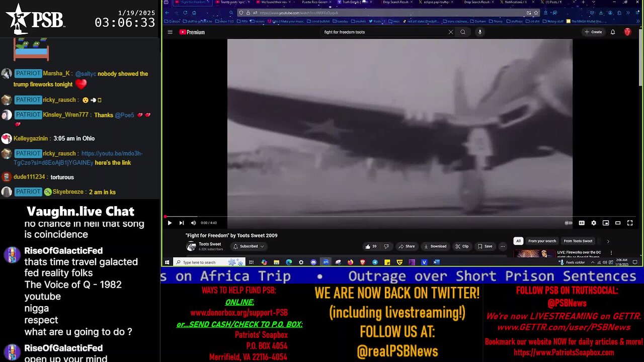
Task: Open Brave browser from taskbar
Action: click(x=363, y=262)
